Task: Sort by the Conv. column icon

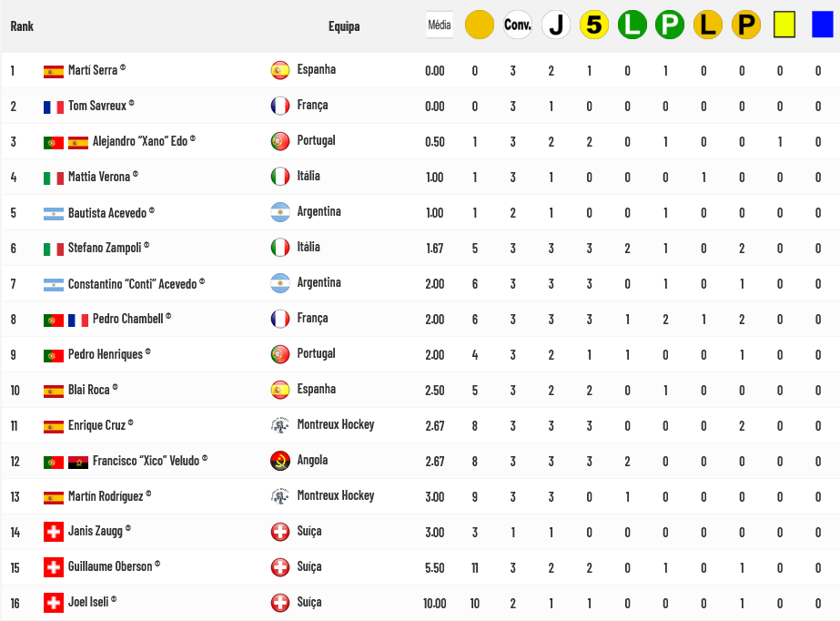Action: (517, 25)
